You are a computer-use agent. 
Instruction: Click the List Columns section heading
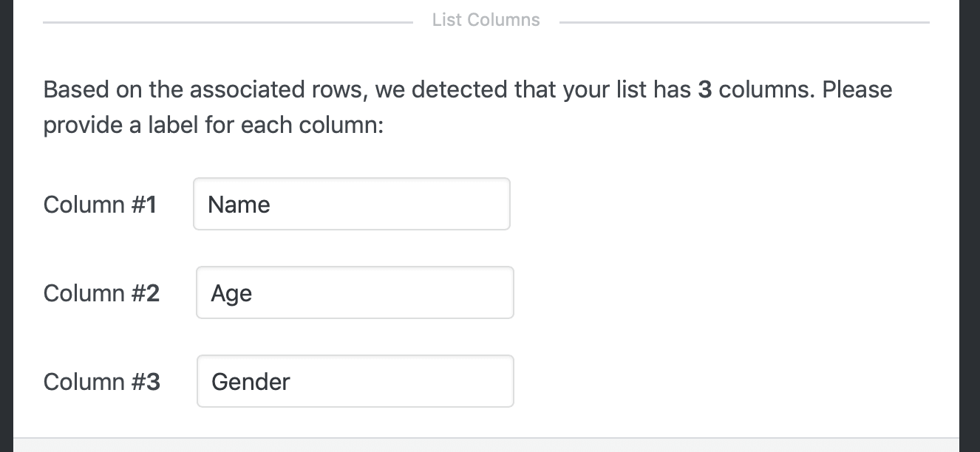coord(486,19)
